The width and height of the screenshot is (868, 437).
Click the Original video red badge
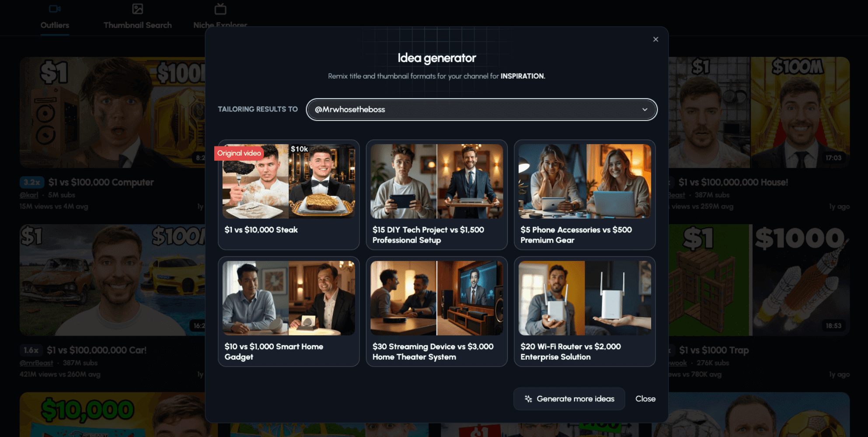[x=239, y=153]
